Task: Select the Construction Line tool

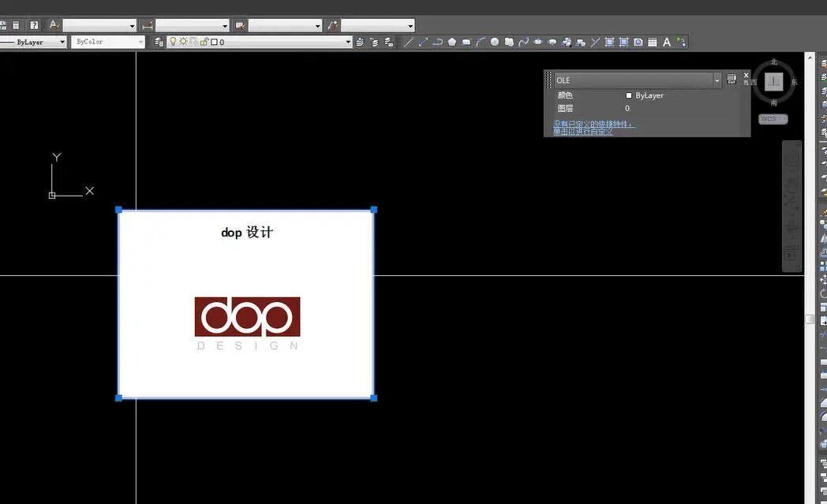Action: [x=423, y=42]
